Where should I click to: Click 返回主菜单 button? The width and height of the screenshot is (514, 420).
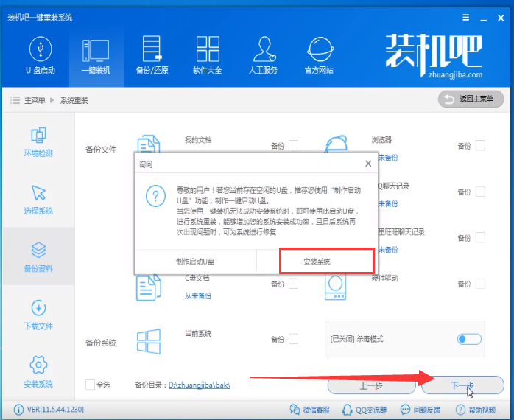pos(471,99)
